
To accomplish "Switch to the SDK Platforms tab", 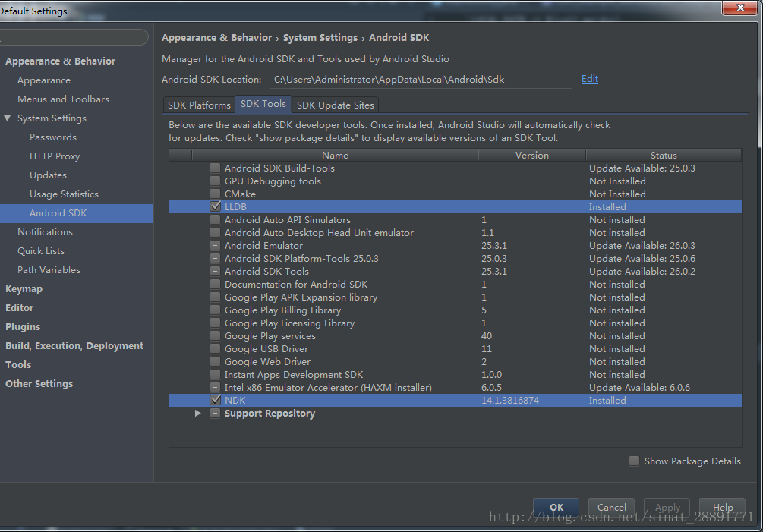I will [x=199, y=105].
